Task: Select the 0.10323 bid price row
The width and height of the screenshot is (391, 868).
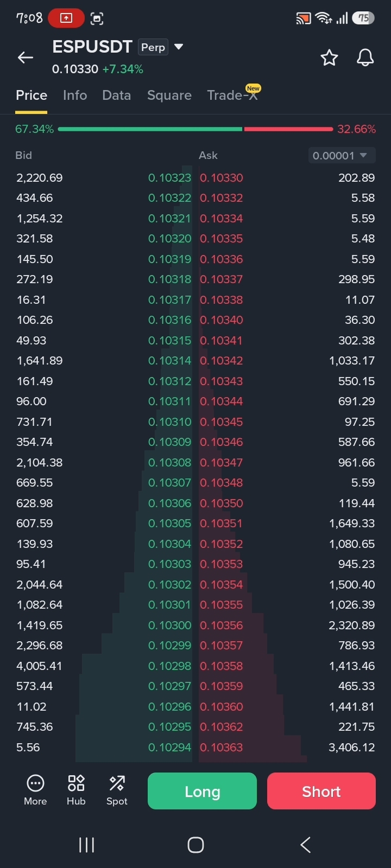Action: pyautogui.click(x=104, y=178)
